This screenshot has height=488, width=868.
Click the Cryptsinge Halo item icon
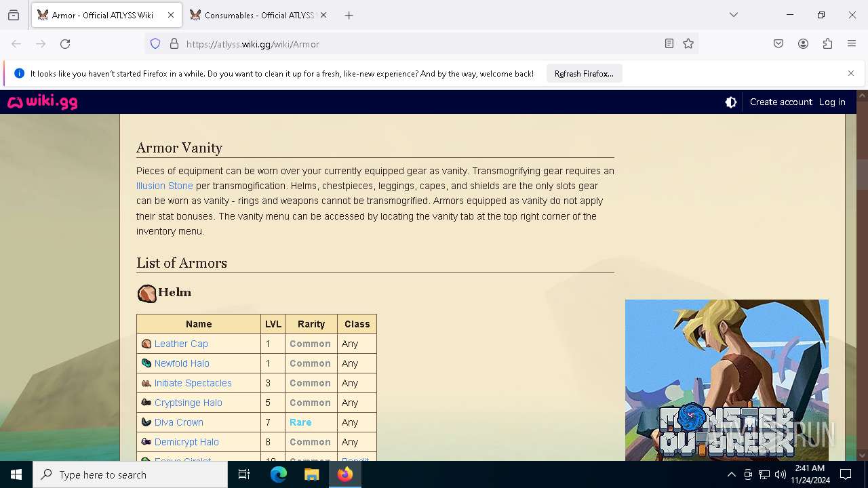coord(146,403)
